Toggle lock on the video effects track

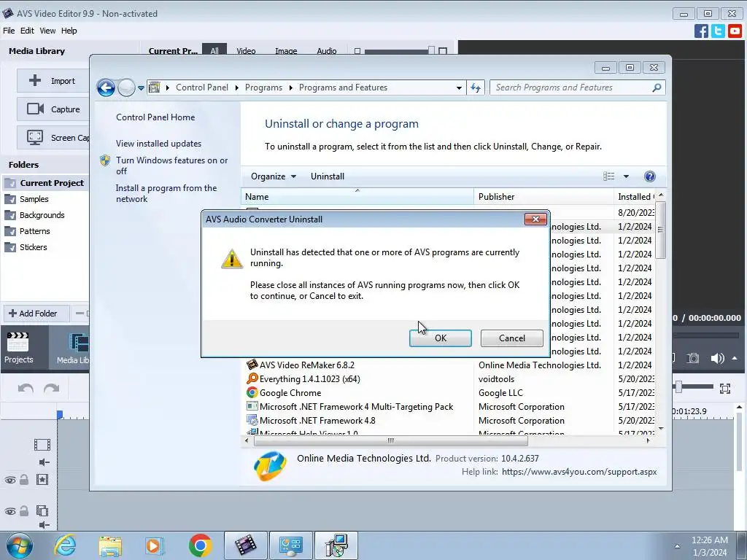point(24,480)
